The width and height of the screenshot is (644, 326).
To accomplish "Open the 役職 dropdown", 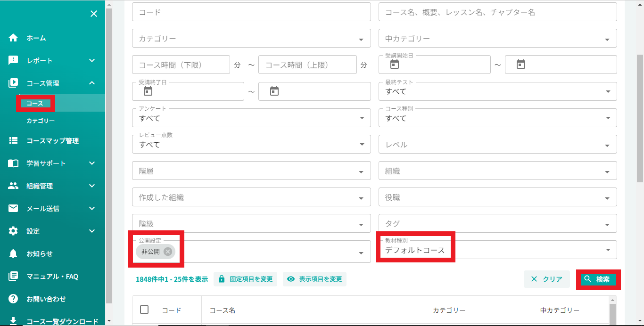I will tap(498, 197).
